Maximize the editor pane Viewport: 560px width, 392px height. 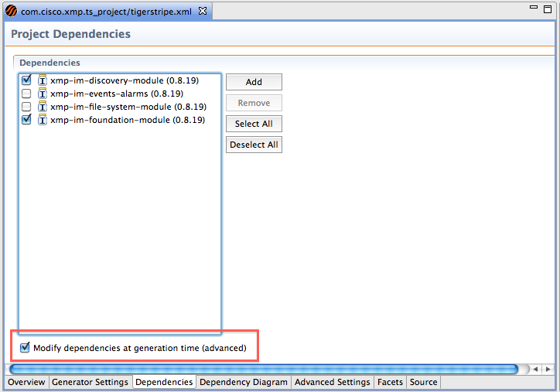click(x=548, y=9)
